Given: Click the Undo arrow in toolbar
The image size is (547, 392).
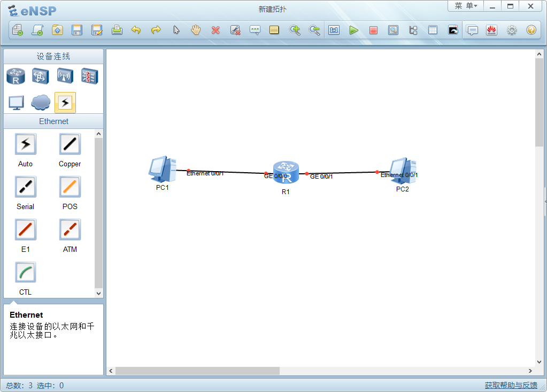Looking at the screenshot, I should (x=136, y=30).
